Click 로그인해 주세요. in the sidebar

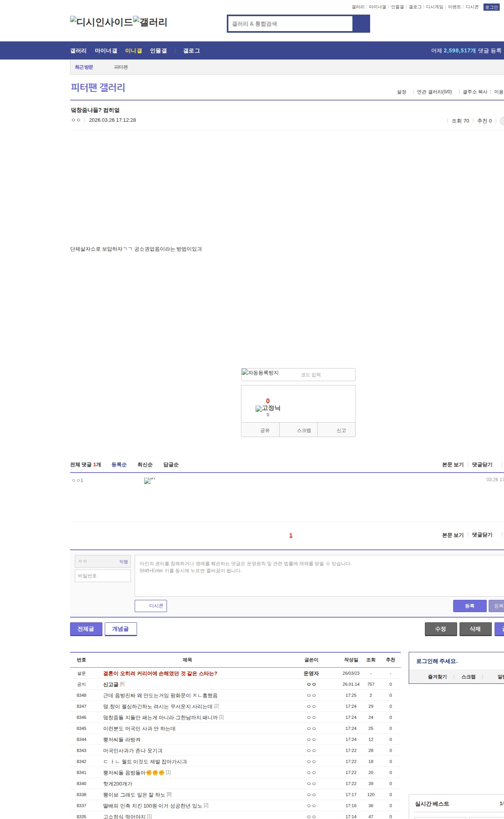pyautogui.click(x=437, y=661)
